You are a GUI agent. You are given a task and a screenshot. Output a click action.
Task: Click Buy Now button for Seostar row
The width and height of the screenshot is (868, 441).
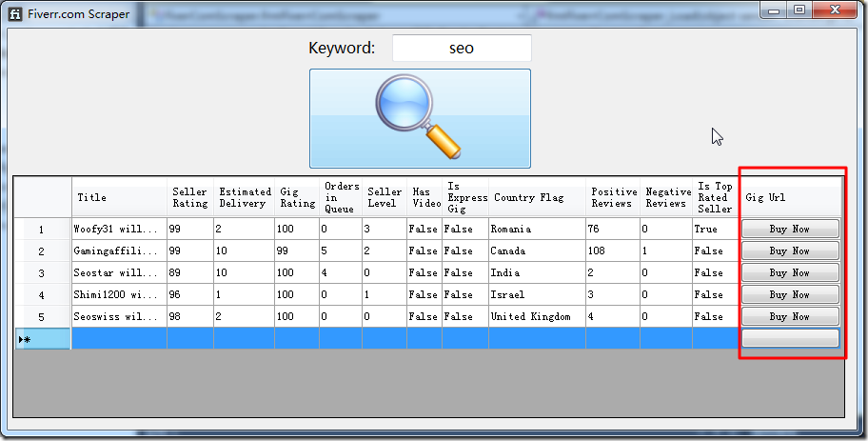(790, 272)
